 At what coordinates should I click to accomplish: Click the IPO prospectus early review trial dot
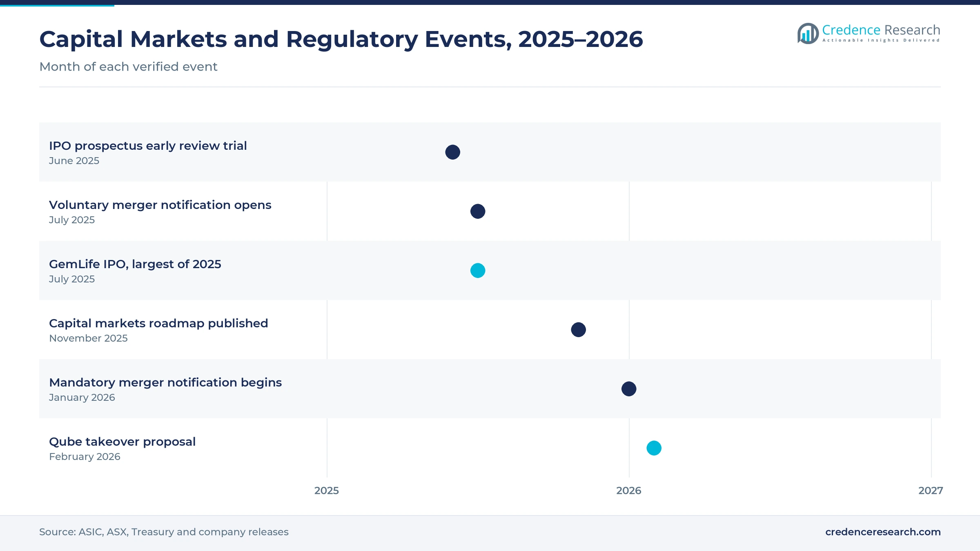(452, 152)
